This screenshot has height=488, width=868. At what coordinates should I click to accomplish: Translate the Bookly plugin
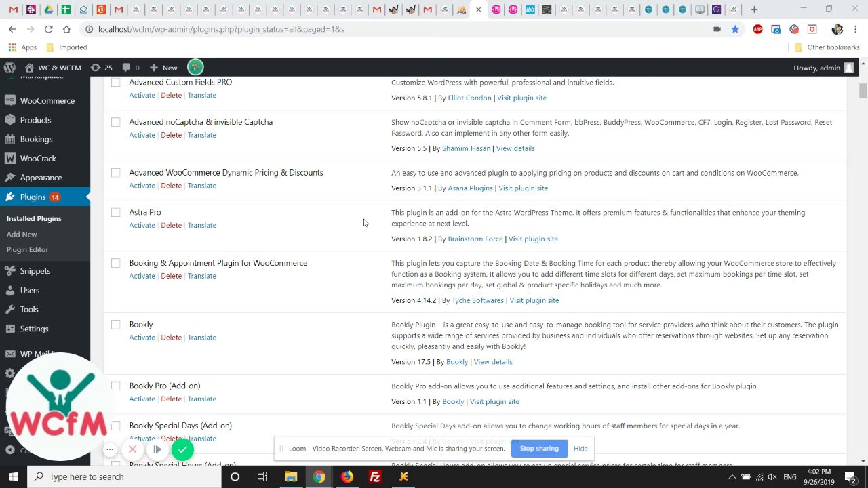click(202, 338)
